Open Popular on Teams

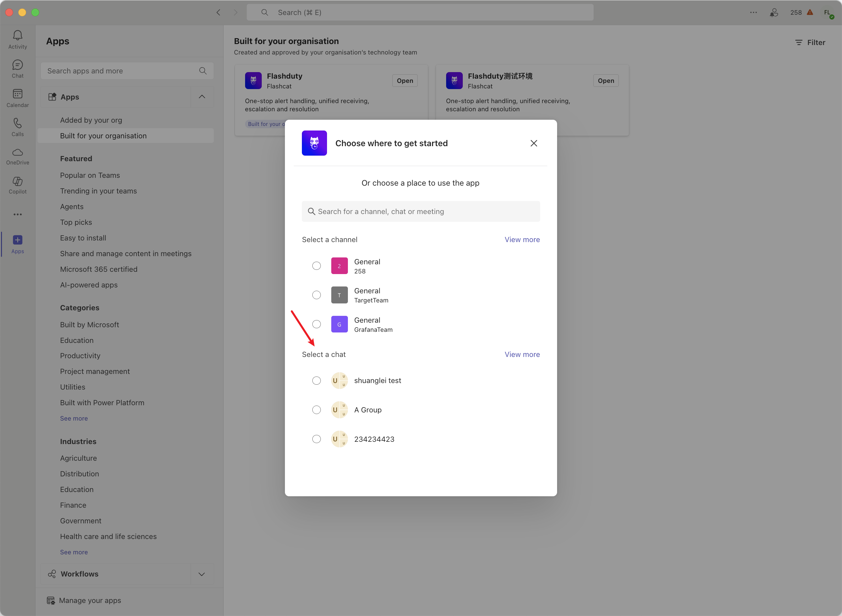point(90,175)
